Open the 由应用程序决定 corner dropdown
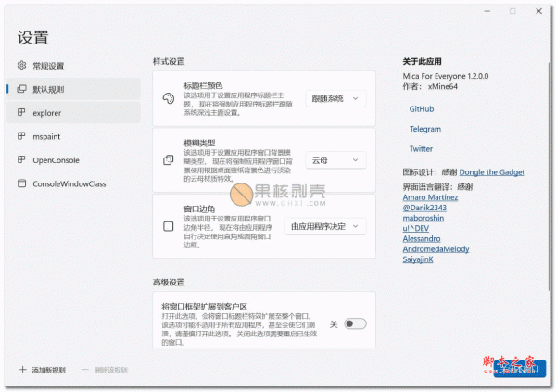Viewport: 556px width, 392px height. pos(325,226)
